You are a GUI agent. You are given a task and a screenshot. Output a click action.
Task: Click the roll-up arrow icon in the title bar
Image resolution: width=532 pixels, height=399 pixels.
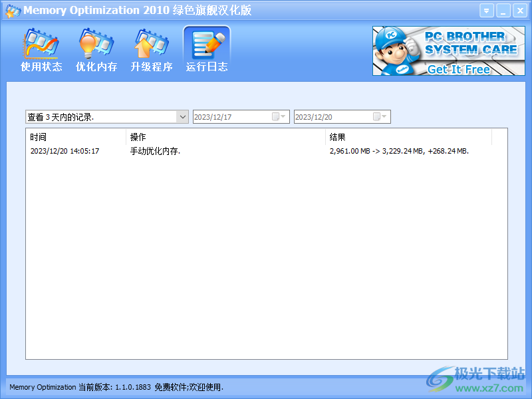(486, 10)
